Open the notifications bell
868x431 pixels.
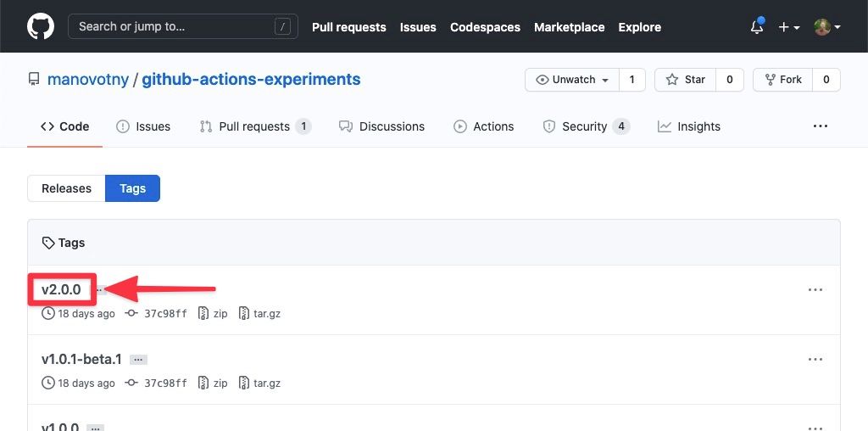pyautogui.click(x=757, y=27)
